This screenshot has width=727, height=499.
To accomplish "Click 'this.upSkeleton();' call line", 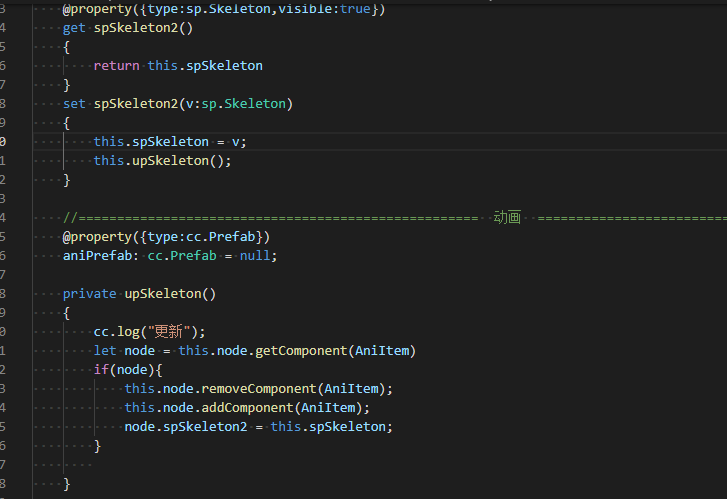I will (162, 161).
